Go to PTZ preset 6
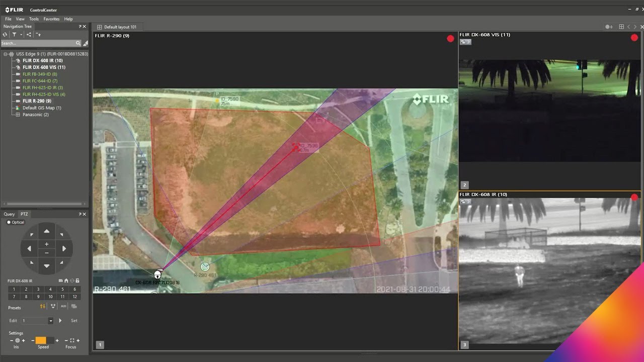This screenshot has width=644, height=362. click(x=74, y=289)
